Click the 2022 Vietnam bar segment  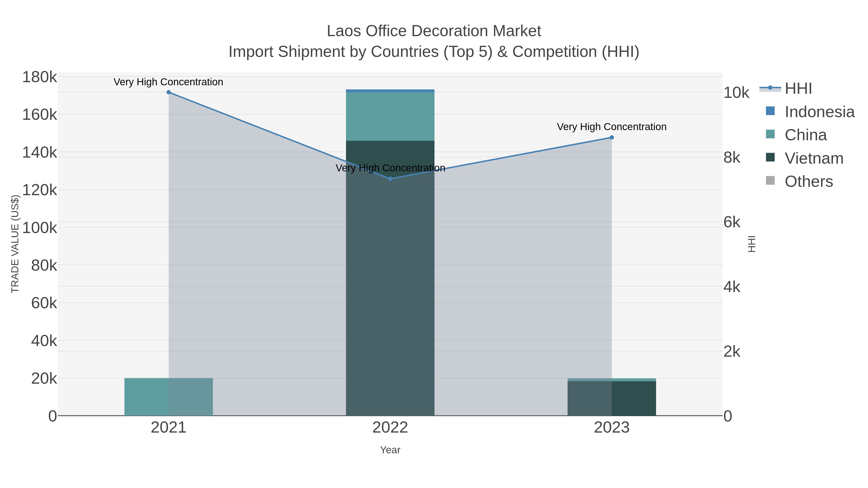(x=390, y=278)
